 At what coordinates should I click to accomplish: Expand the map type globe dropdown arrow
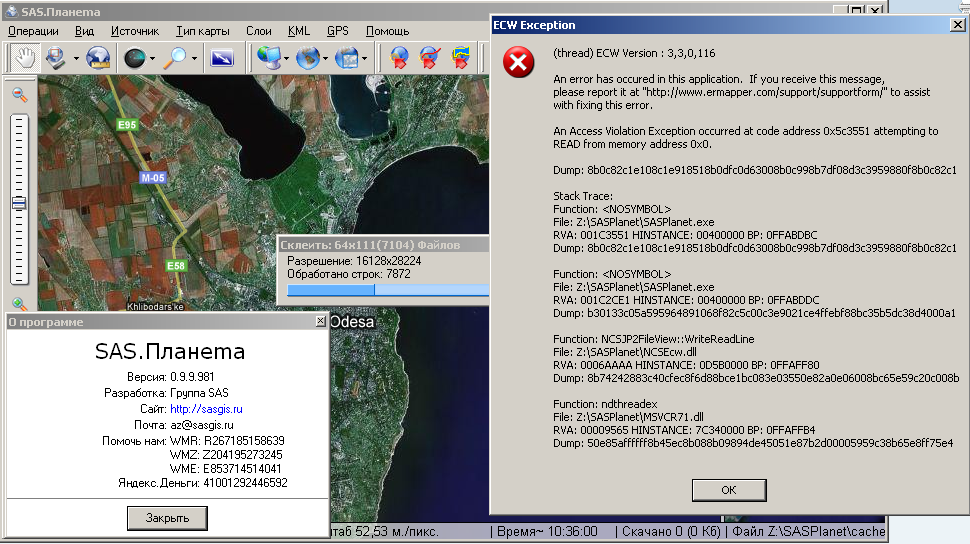click(x=326, y=58)
